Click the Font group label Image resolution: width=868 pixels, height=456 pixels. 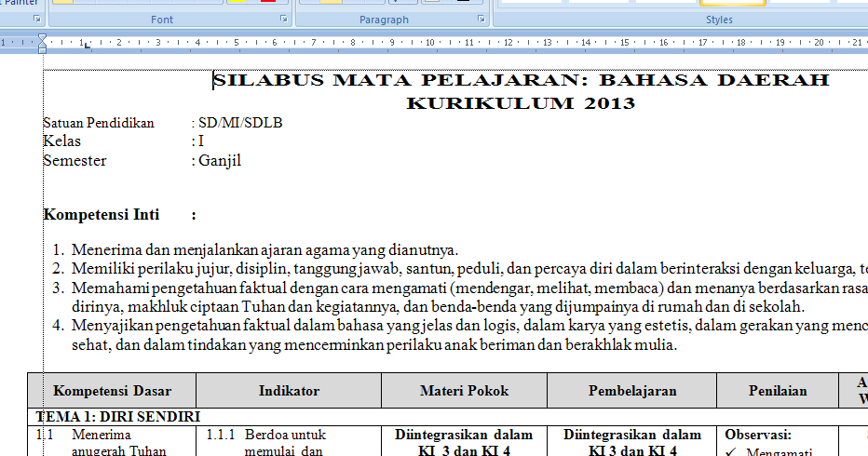162,20
